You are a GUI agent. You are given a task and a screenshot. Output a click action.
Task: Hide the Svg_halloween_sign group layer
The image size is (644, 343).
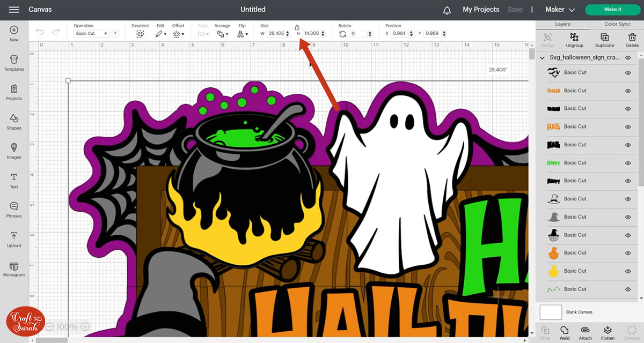tap(628, 57)
